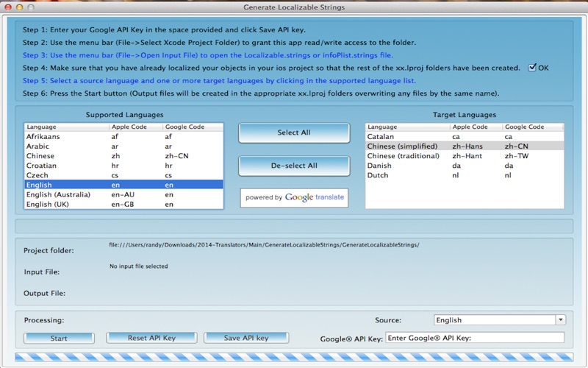The width and height of the screenshot is (588, 368).
Task: Click Select All languages button
Action: [x=294, y=133]
